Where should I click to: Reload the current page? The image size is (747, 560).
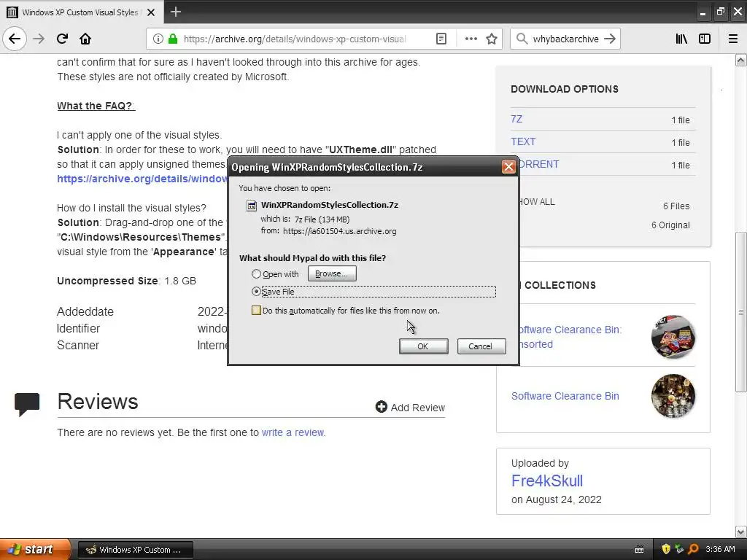[x=62, y=39]
